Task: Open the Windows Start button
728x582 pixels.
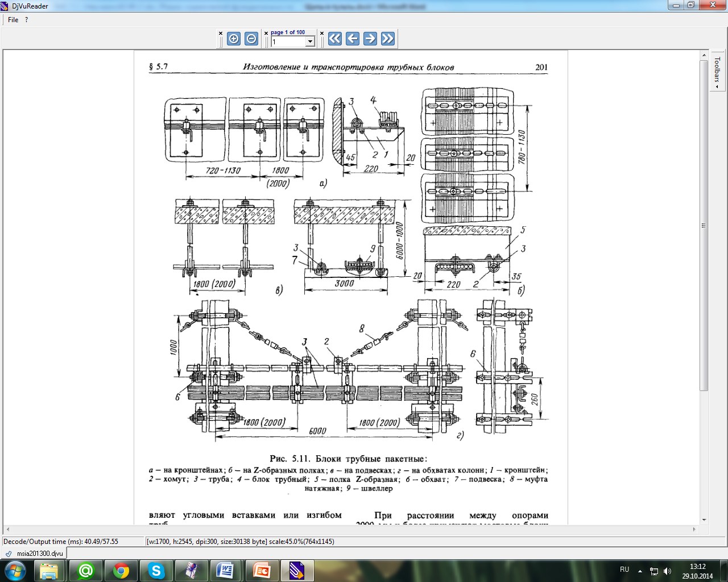Action: [x=15, y=570]
